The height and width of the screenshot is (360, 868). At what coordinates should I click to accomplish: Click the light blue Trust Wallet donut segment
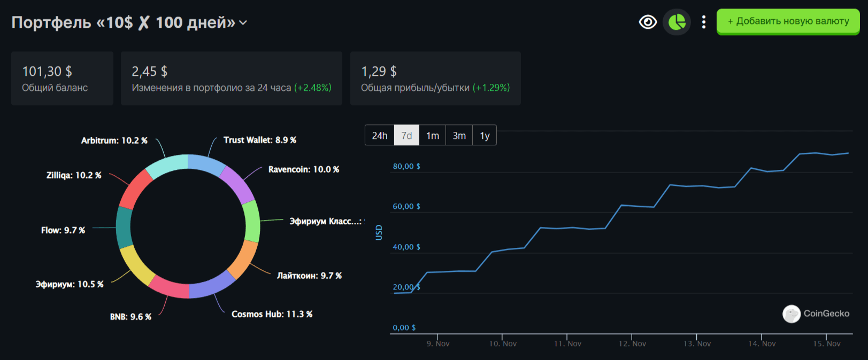point(207,164)
